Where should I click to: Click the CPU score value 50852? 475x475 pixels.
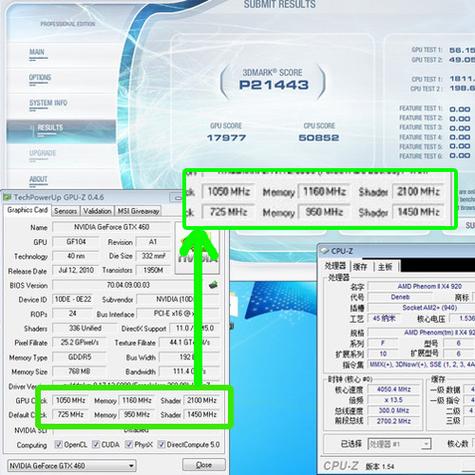coord(319,138)
